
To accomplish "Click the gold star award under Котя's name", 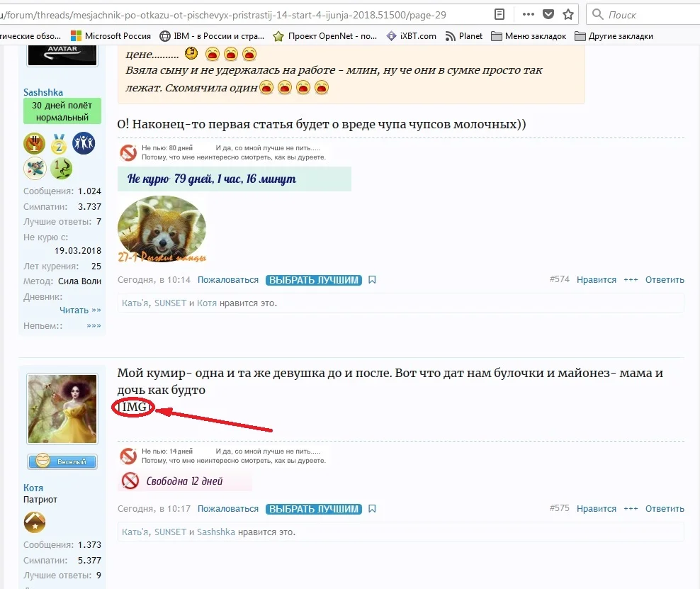I will tap(34, 522).
